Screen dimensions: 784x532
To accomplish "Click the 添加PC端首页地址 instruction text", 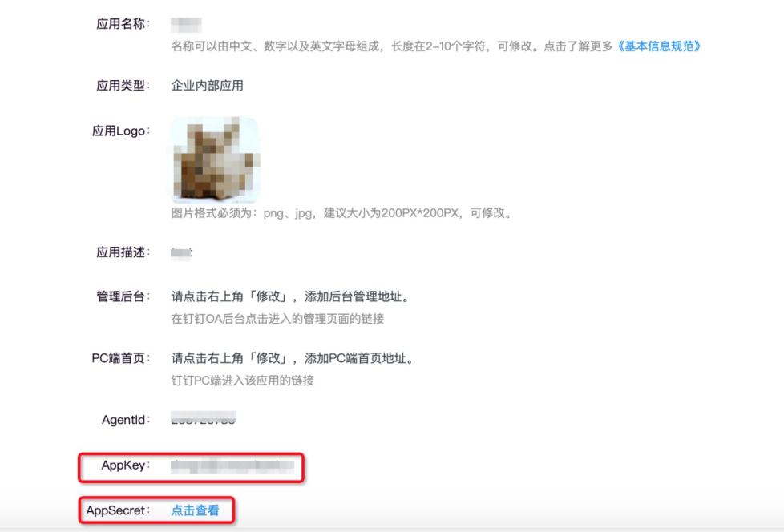I will point(293,358).
